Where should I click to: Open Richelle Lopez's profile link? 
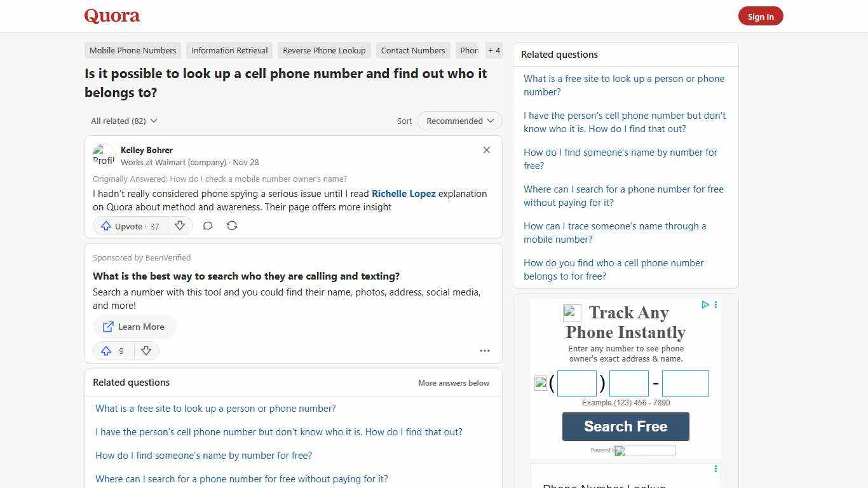[x=403, y=193]
